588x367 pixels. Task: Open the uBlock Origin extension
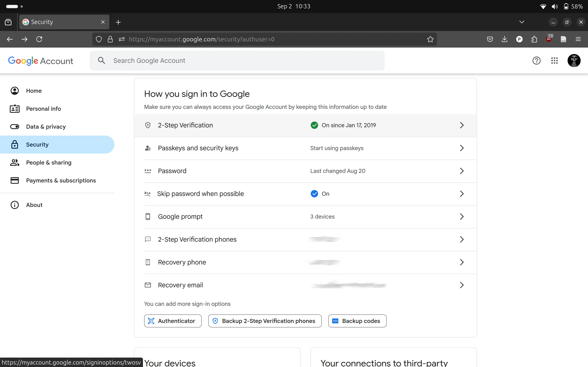(x=549, y=39)
